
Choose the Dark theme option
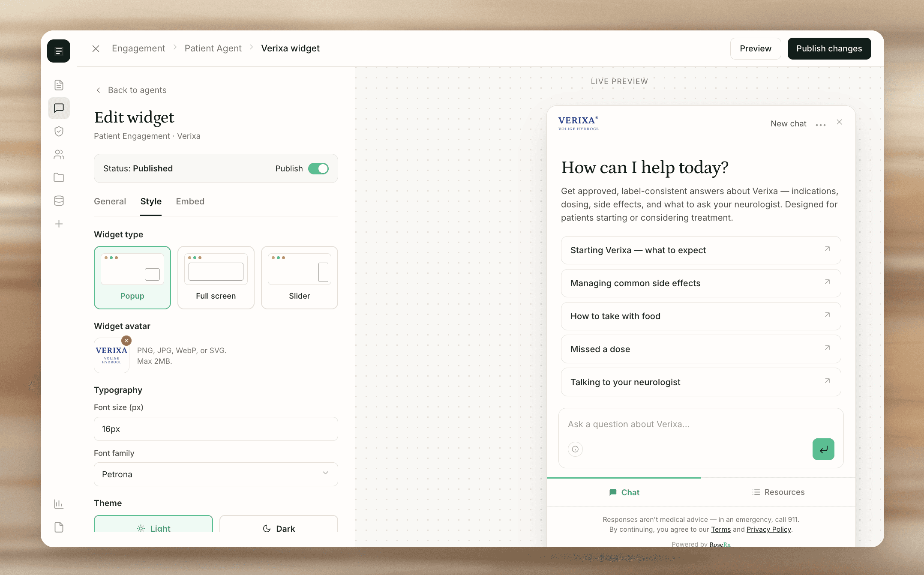tap(279, 527)
